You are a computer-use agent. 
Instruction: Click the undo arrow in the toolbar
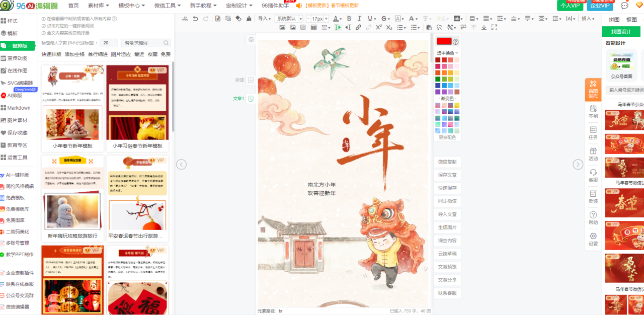point(195,19)
